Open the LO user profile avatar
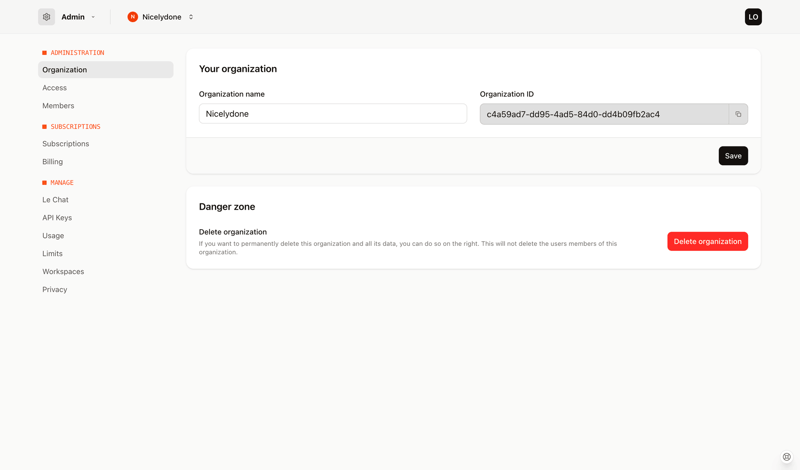 [x=753, y=17]
